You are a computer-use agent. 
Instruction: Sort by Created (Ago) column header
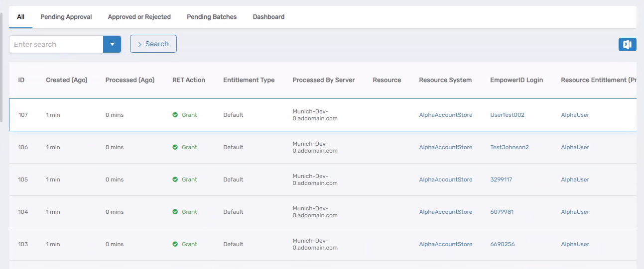67,80
